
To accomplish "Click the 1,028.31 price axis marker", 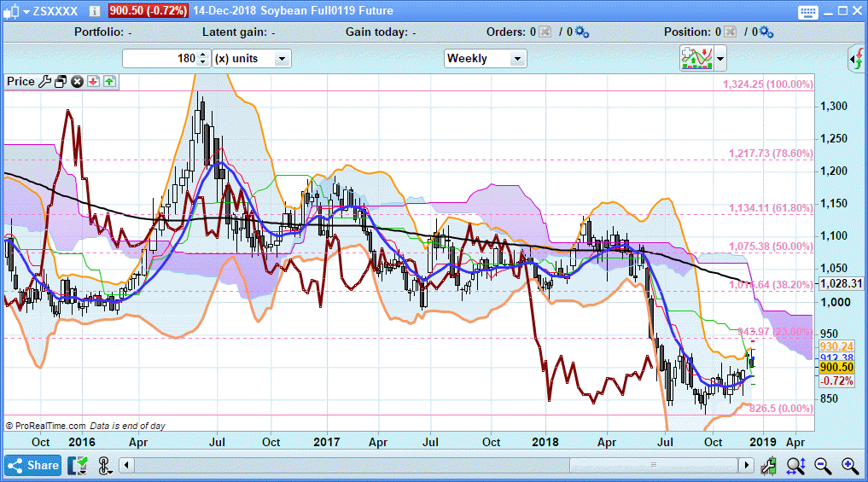I will (x=841, y=284).
